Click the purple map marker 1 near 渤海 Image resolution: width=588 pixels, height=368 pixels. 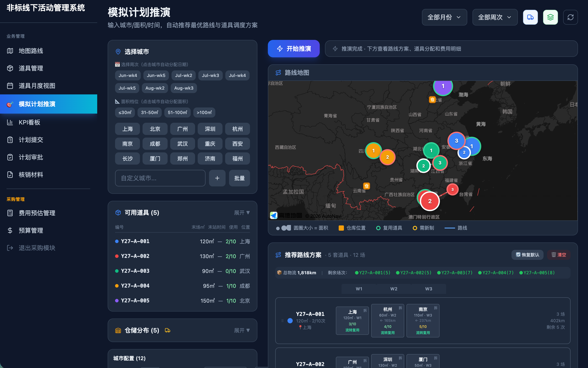coord(443,86)
